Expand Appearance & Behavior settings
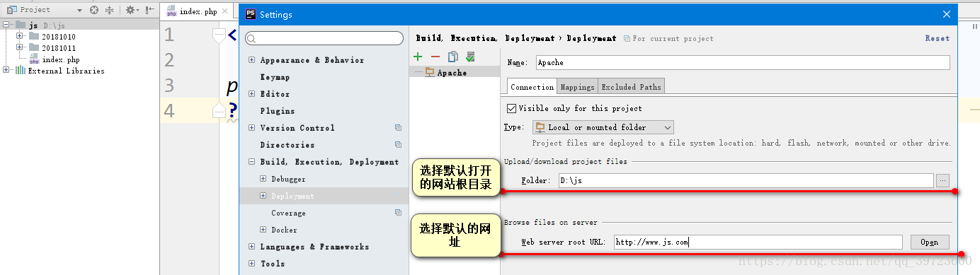This screenshot has width=980, height=275. tap(251, 60)
